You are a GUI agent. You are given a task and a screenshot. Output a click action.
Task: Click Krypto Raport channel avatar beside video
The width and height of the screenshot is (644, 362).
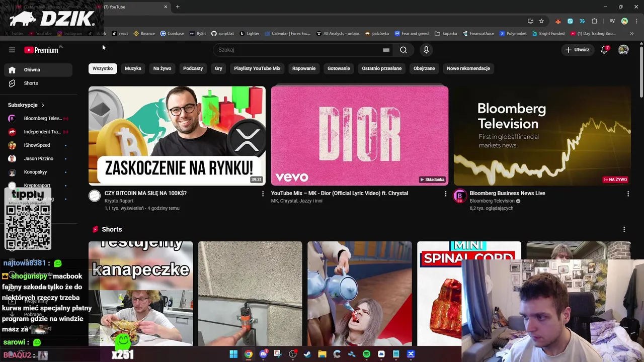point(95,196)
